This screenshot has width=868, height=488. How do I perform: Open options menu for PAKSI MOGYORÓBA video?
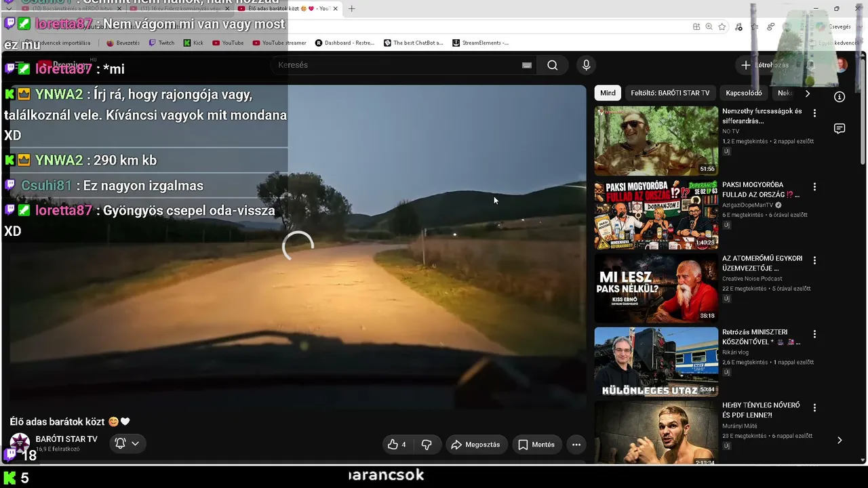(x=814, y=186)
